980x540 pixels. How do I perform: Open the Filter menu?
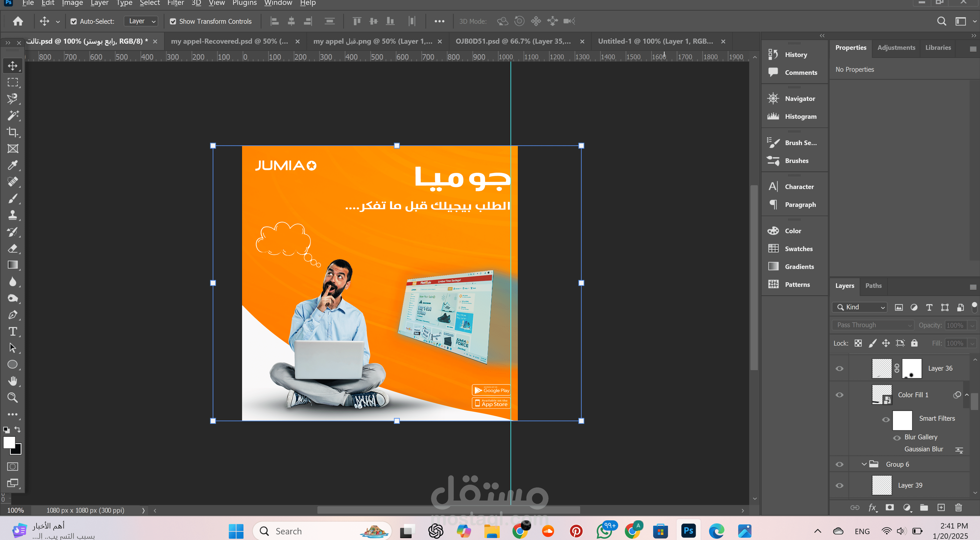point(175,3)
